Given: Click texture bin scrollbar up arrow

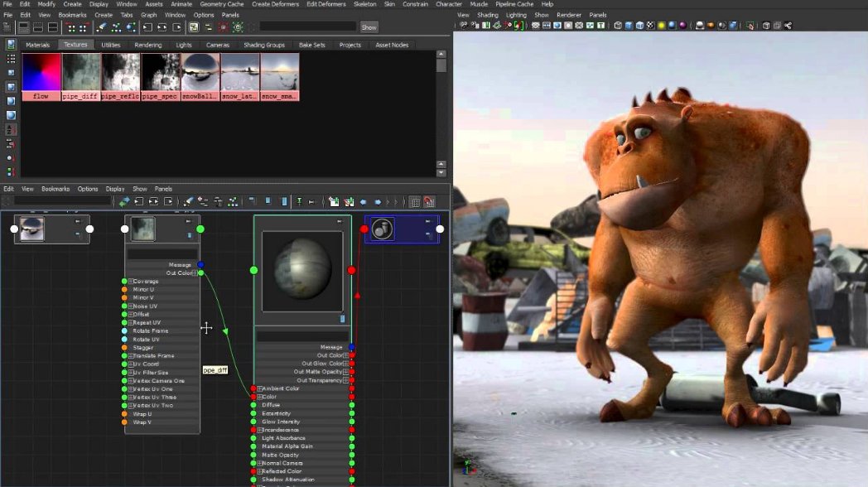Looking at the screenshot, I should (x=441, y=54).
